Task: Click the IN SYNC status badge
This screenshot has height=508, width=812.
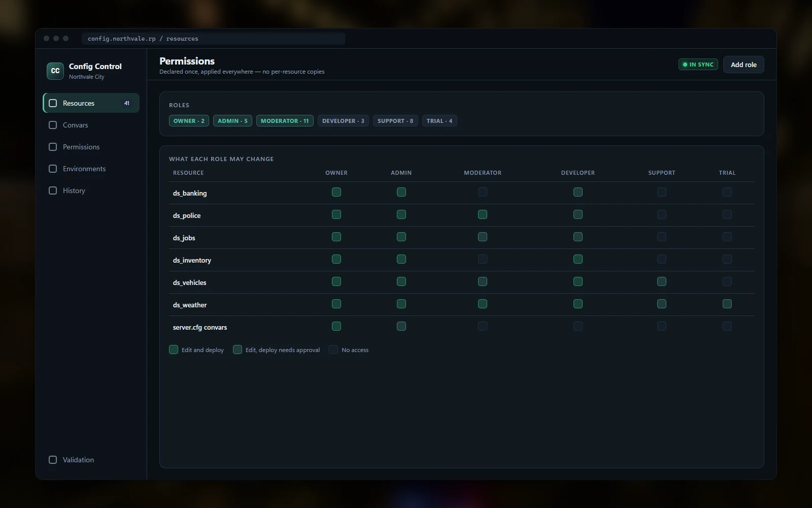Action: pos(698,65)
